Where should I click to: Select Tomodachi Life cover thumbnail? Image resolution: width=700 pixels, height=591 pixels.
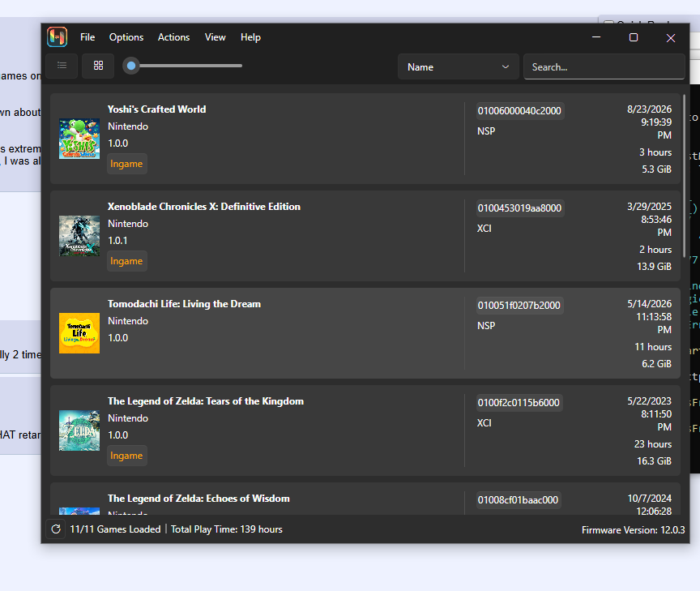coord(79,333)
